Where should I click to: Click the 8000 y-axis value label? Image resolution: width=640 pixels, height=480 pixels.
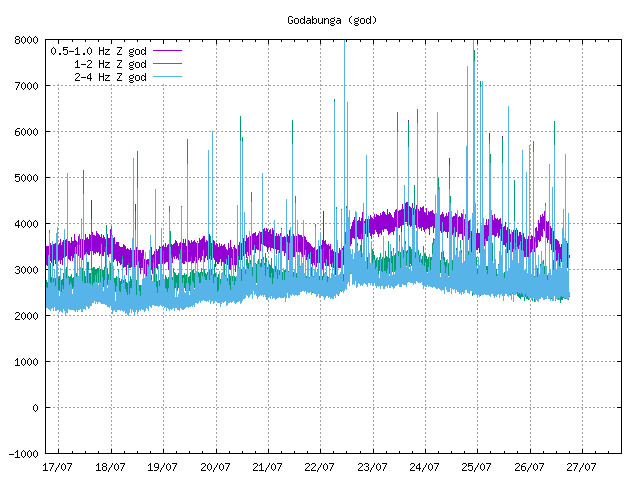[26, 40]
